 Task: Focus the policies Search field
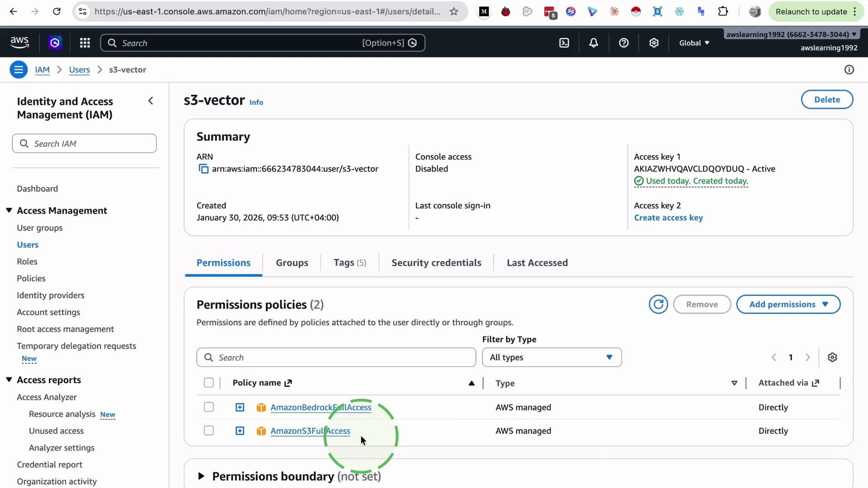coord(336,357)
